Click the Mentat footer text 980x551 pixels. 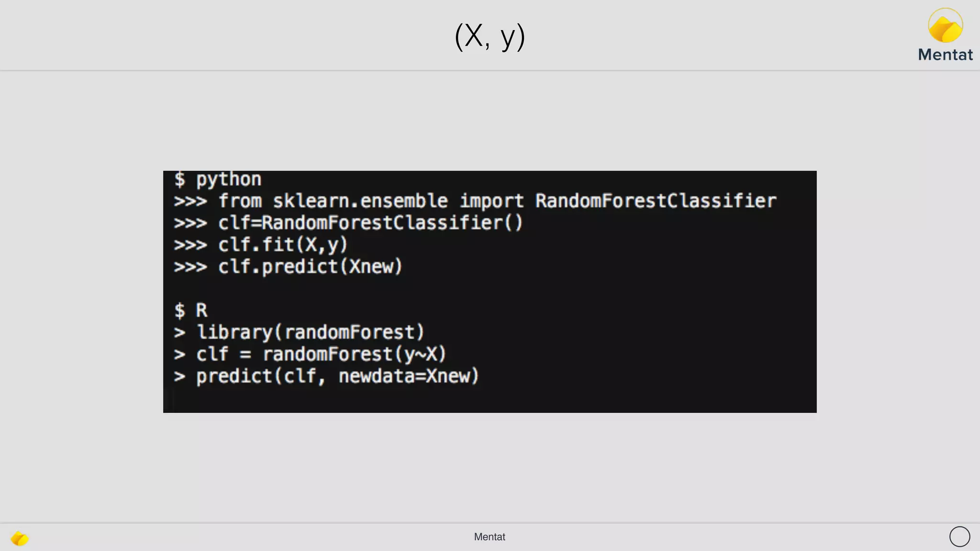tap(490, 537)
